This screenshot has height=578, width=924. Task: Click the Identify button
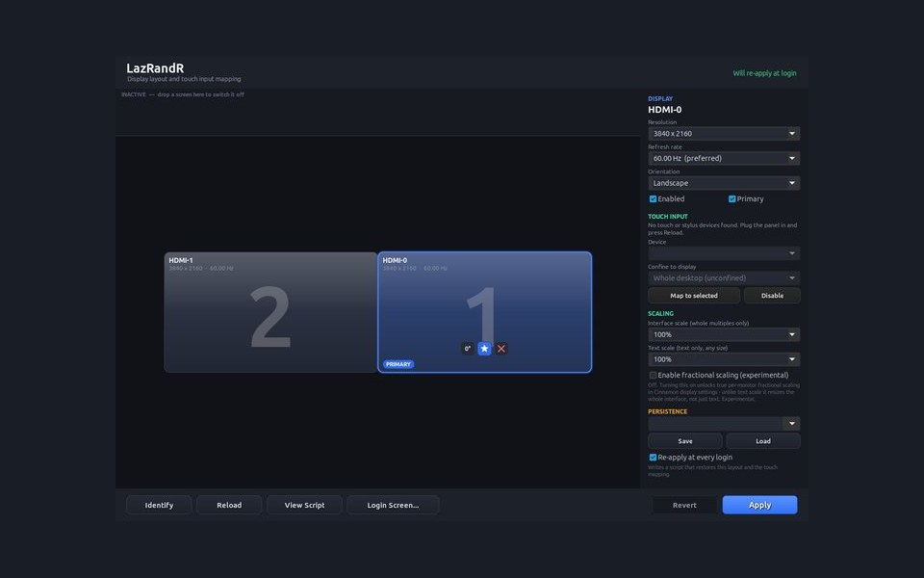click(159, 506)
